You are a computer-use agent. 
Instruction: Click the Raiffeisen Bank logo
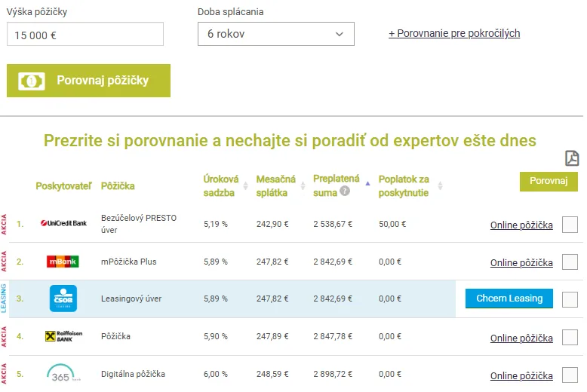63,336
